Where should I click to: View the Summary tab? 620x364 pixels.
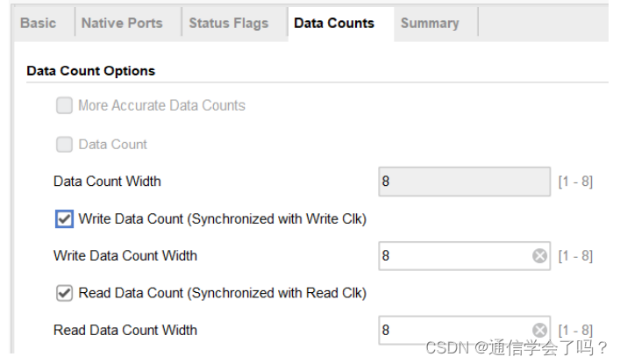430,23
